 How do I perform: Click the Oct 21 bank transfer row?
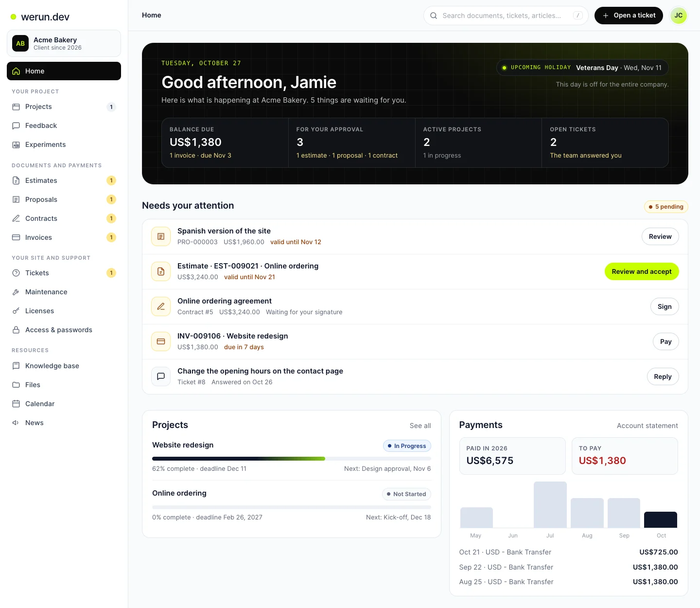coord(568,552)
